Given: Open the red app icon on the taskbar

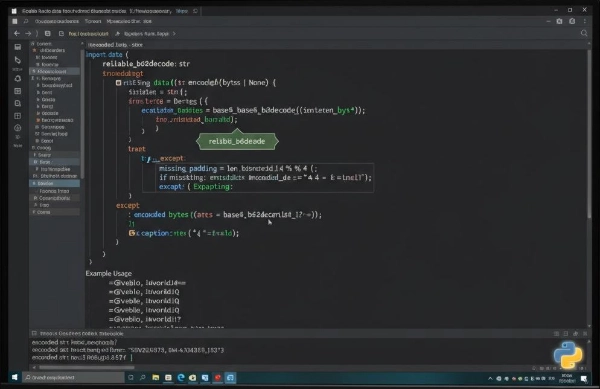Looking at the screenshot, I should pyautogui.click(x=218, y=378).
